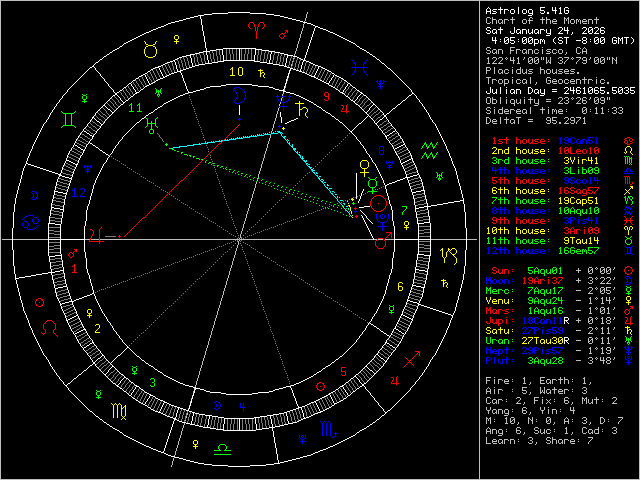Click the 'San Francisco, CA' location text
The image size is (640, 480).
click(x=536, y=51)
